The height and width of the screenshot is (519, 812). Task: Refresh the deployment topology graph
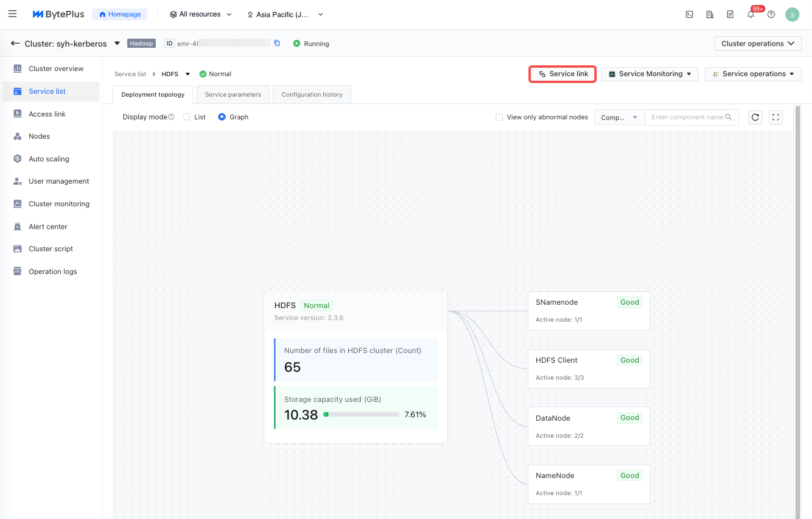(x=755, y=117)
